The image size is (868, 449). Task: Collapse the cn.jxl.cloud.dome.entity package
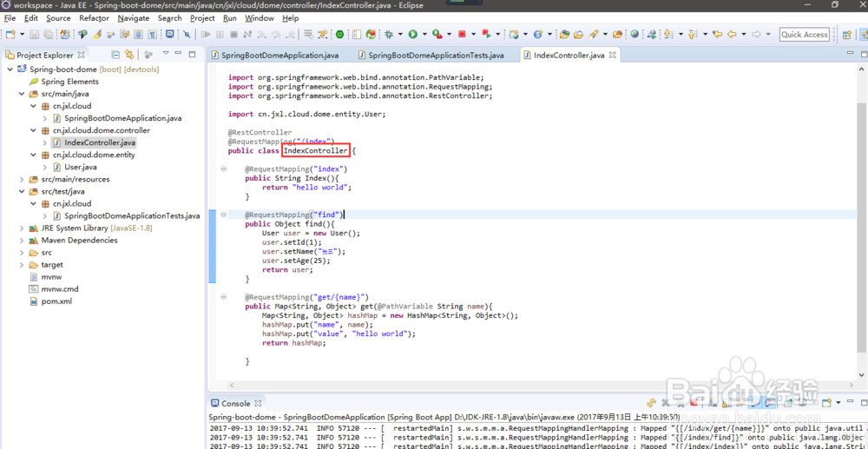[x=33, y=155]
